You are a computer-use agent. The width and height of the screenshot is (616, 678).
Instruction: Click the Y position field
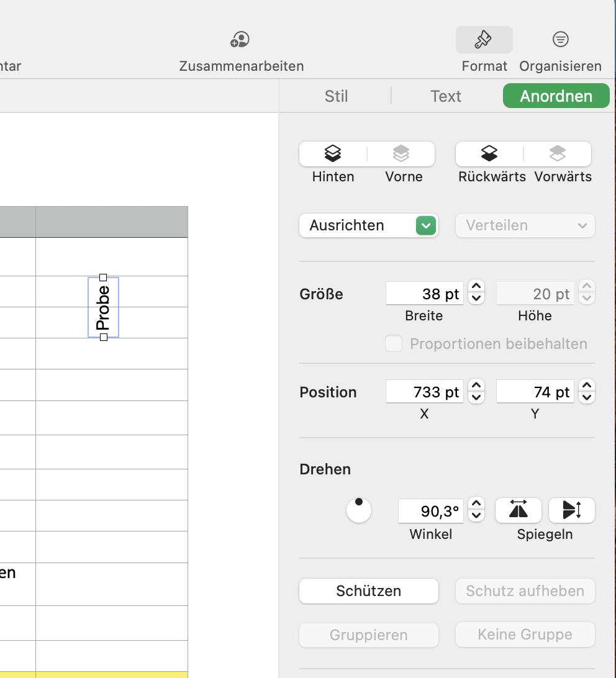[x=535, y=392]
